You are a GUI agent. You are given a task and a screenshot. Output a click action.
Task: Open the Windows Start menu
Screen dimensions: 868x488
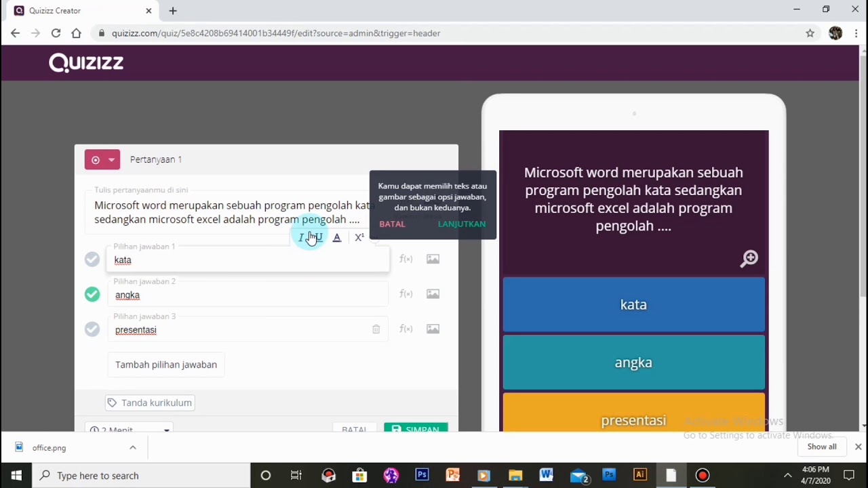point(16,476)
